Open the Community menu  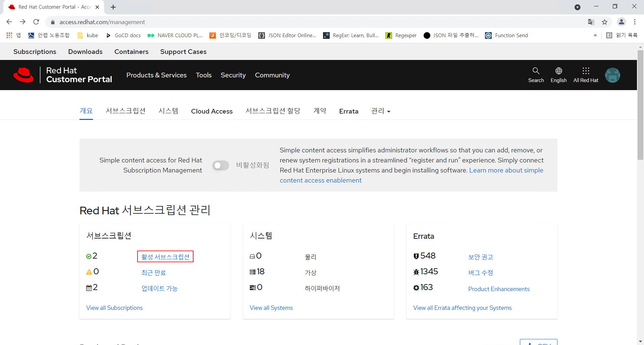(272, 75)
